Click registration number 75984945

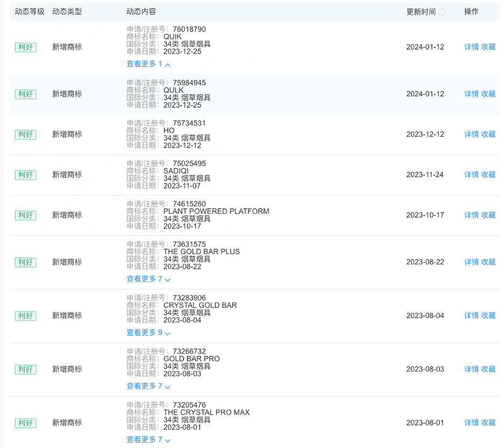click(x=190, y=83)
